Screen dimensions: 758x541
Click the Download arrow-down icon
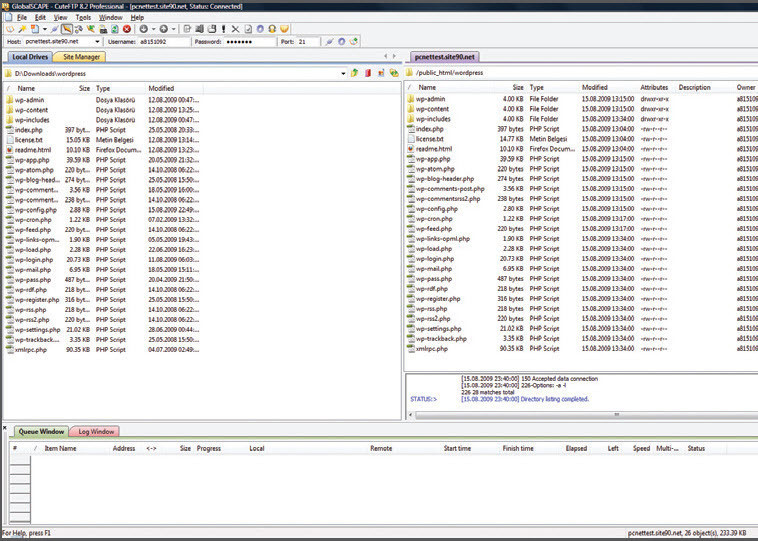pos(144,29)
